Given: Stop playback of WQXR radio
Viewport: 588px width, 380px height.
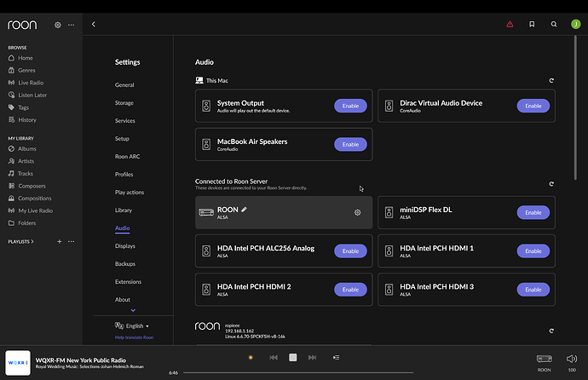Looking at the screenshot, I should click(x=293, y=358).
